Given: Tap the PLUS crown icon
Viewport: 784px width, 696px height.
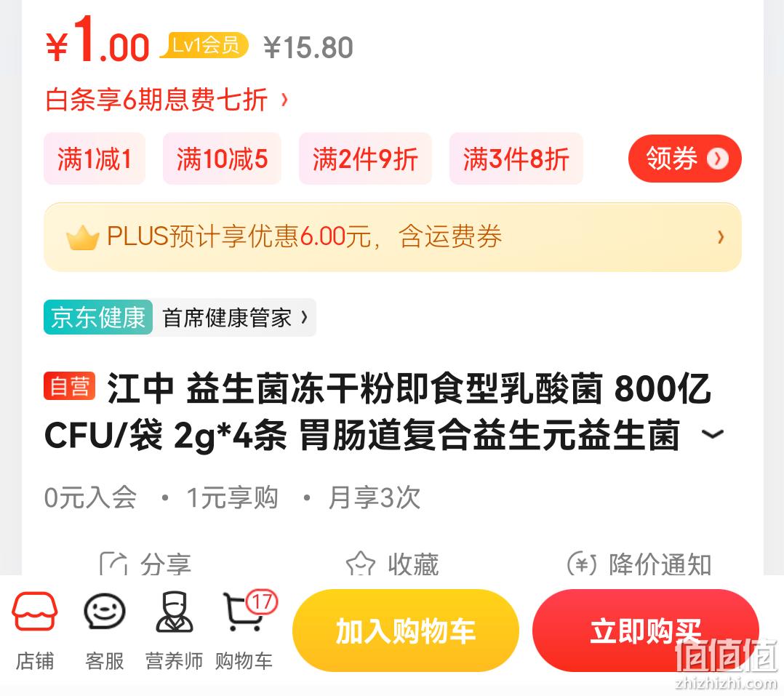Looking at the screenshot, I should point(82,238).
